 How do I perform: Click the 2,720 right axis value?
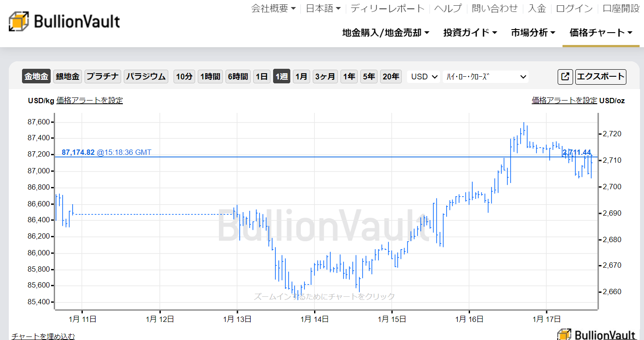click(x=612, y=133)
